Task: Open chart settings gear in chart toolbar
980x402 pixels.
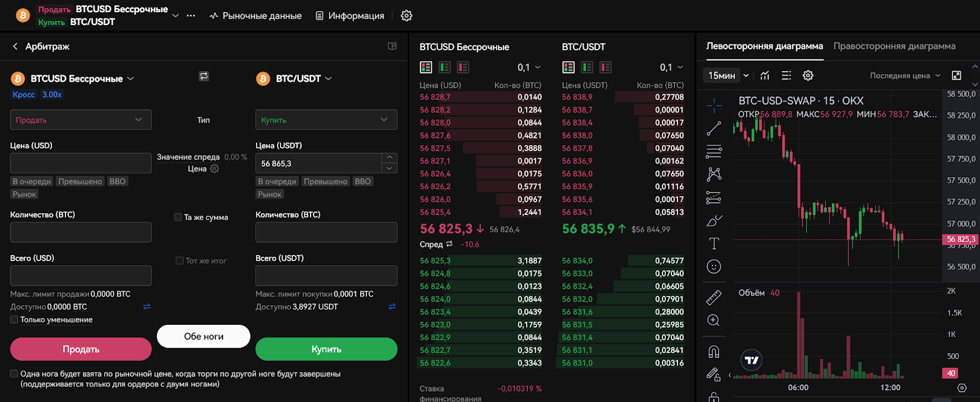Action: 809,75
